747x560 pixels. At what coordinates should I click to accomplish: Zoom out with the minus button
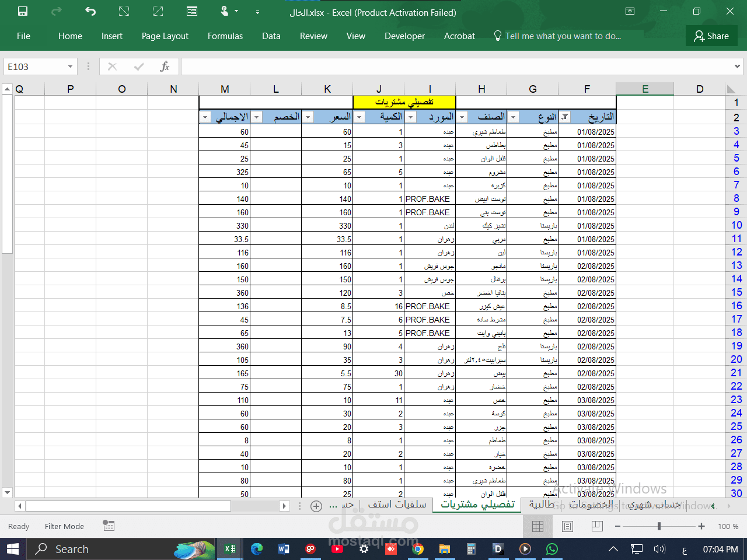tap(617, 526)
